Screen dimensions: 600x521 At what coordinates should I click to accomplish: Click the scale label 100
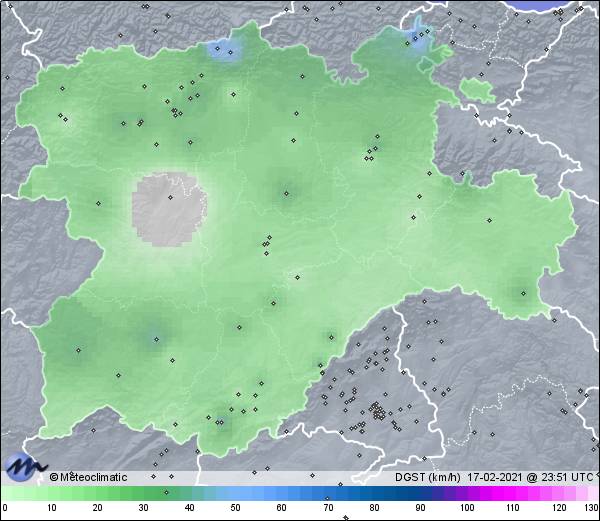(467, 508)
